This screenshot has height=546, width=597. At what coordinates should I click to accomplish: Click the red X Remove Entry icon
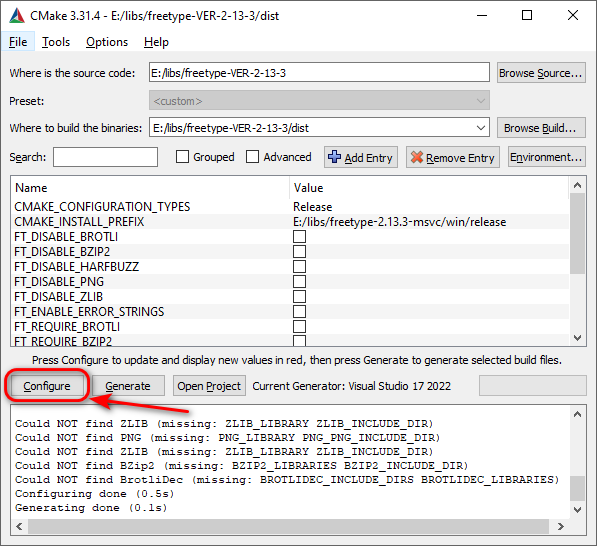pos(417,157)
